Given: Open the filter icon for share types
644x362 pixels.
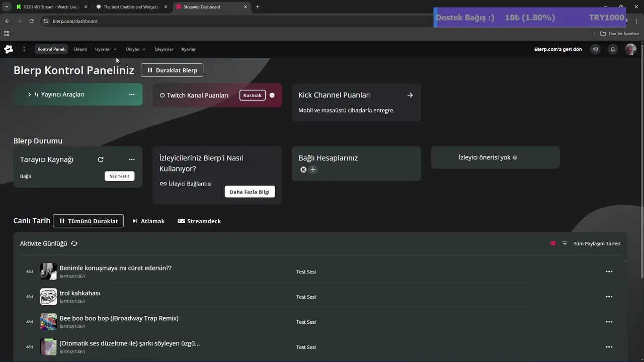Looking at the screenshot, I should click(565, 243).
